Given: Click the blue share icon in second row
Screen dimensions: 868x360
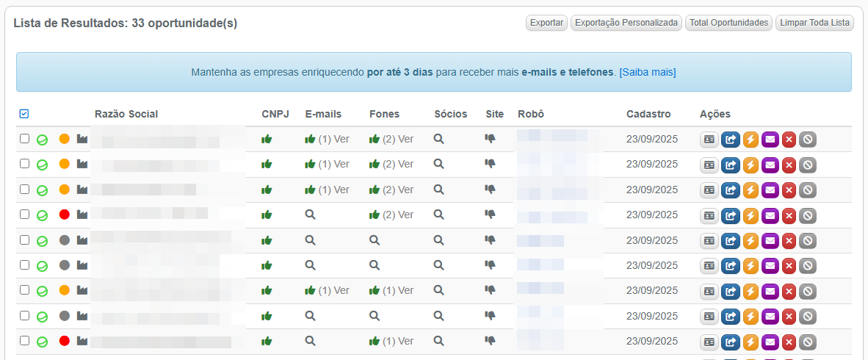Looking at the screenshot, I should (731, 165).
